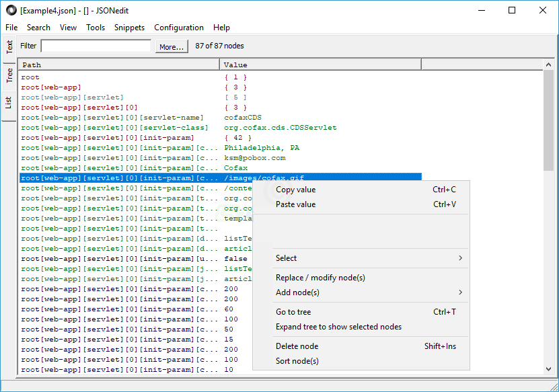
Task: Choose Copy value from context menu
Action: coord(296,190)
